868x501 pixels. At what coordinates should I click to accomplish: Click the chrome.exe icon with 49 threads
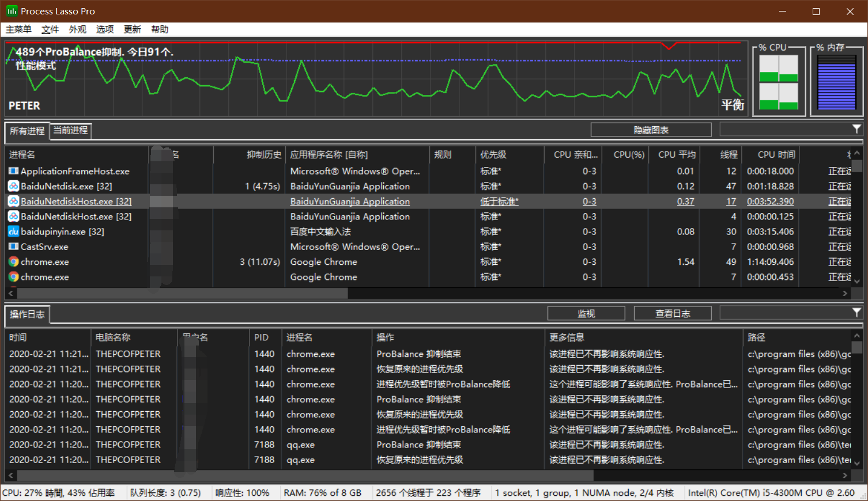13,261
